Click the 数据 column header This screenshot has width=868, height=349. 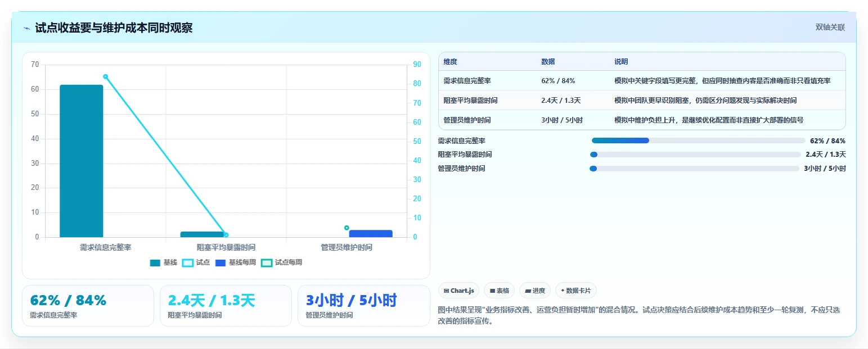click(x=548, y=62)
